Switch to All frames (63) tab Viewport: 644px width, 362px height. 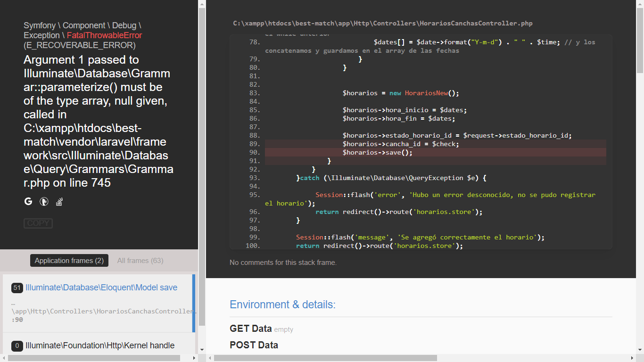(x=140, y=261)
